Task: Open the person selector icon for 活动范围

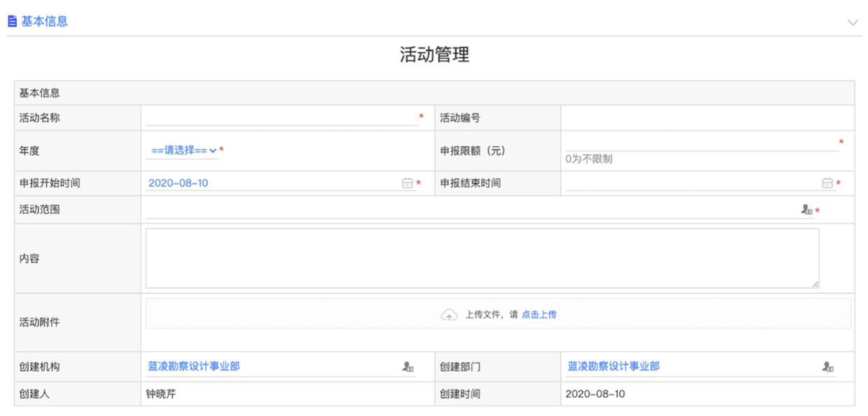Action: [806, 209]
